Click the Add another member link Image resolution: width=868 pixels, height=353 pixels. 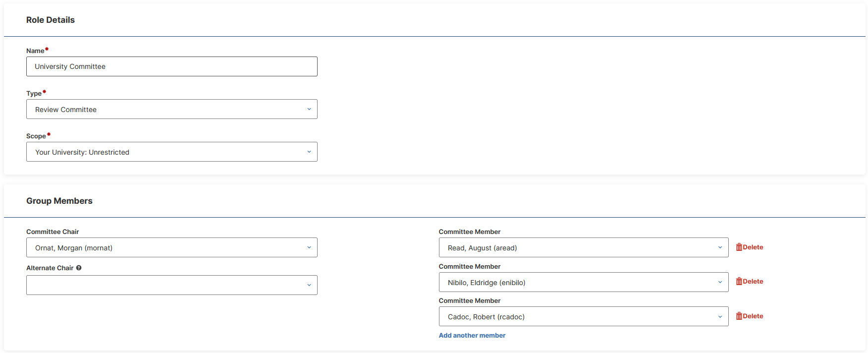pos(472,335)
